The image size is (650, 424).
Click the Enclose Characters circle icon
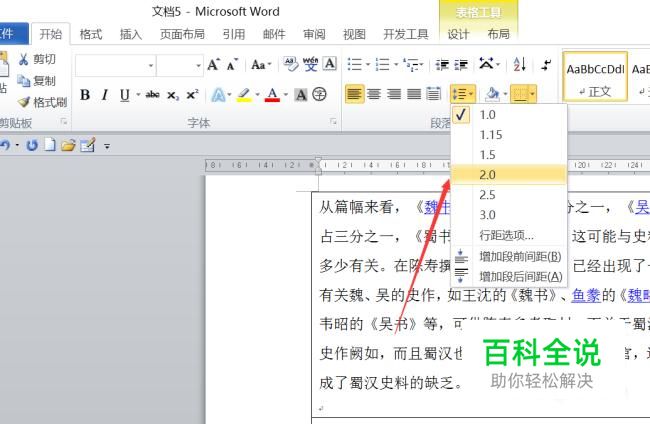point(319,94)
